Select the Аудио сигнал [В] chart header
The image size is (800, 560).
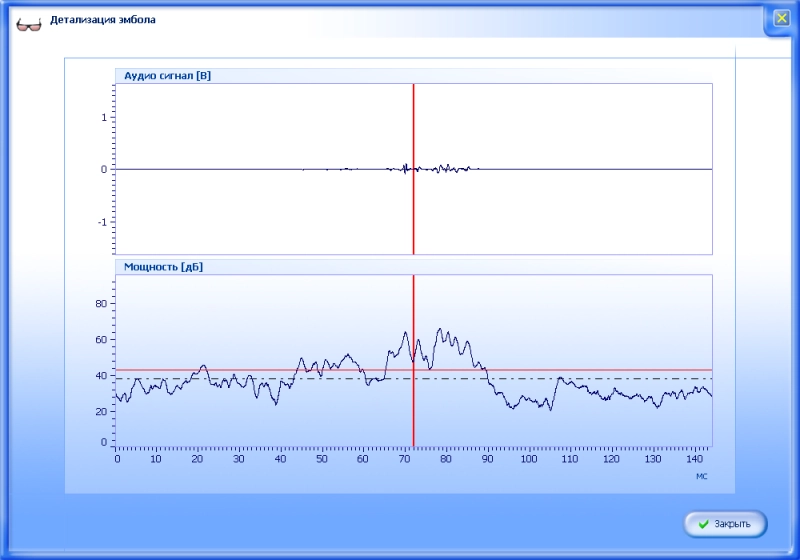167,75
